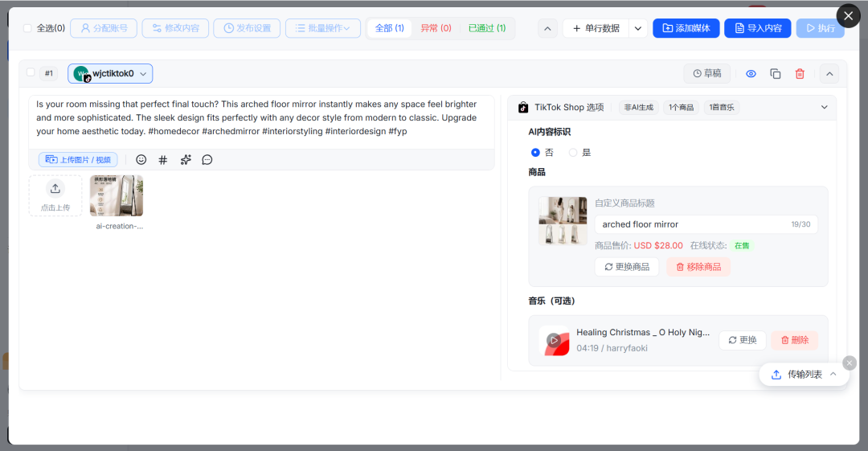Click the 执行 run button
This screenshot has height=451, width=868.
point(820,28)
